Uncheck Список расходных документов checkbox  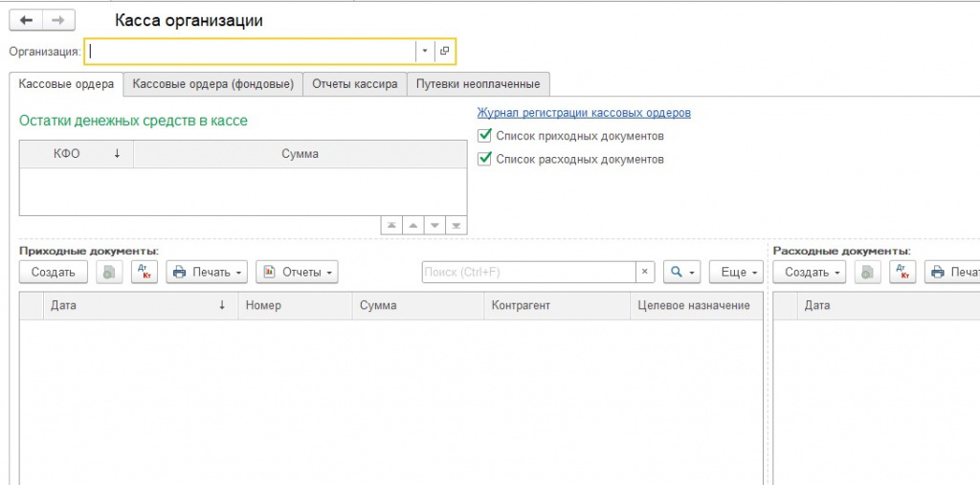[483, 159]
